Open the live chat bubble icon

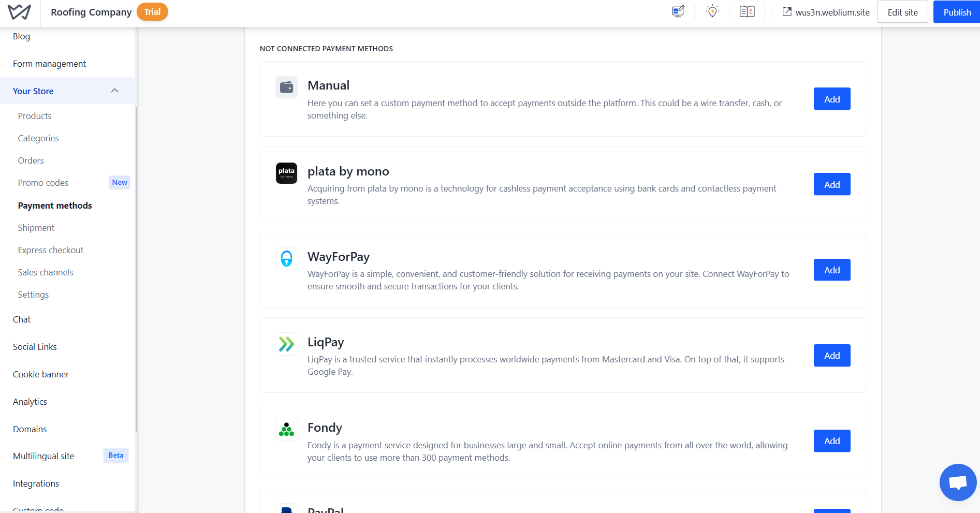958,482
